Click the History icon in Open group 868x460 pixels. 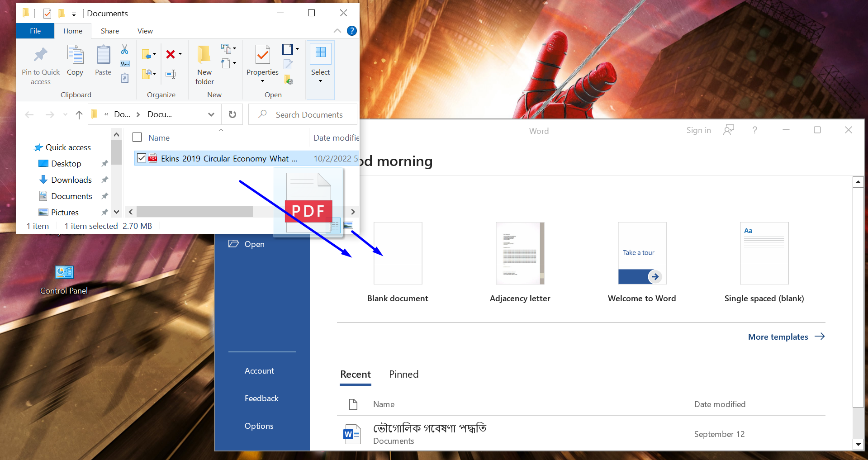289,80
